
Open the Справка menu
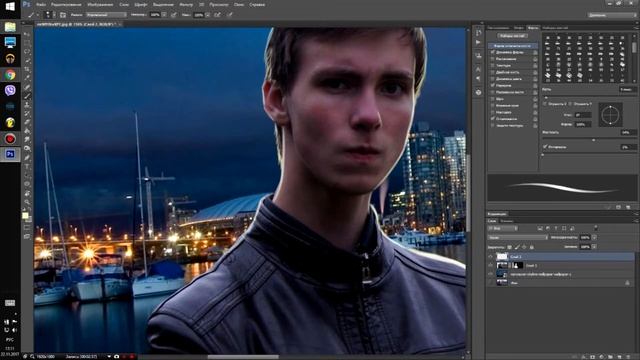(257, 4)
